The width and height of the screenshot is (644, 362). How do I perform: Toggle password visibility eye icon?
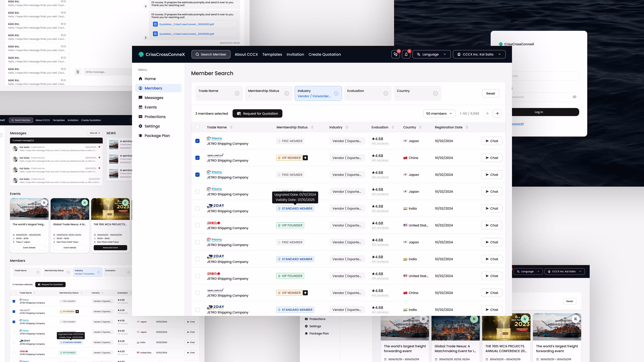click(x=575, y=97)
